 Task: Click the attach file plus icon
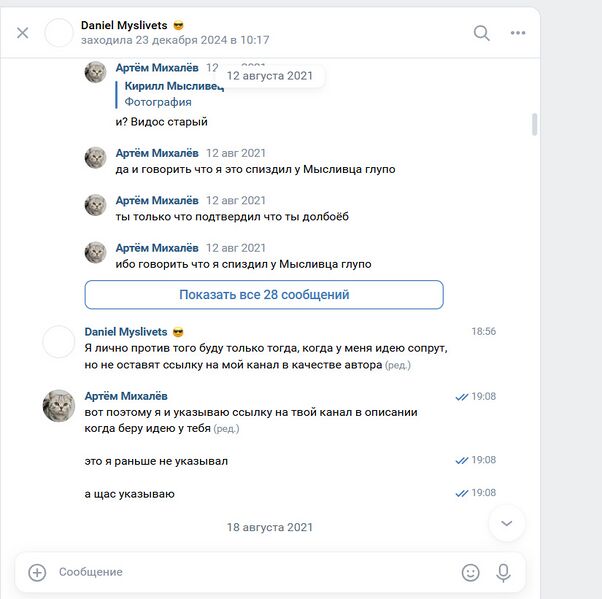(37, 572)
